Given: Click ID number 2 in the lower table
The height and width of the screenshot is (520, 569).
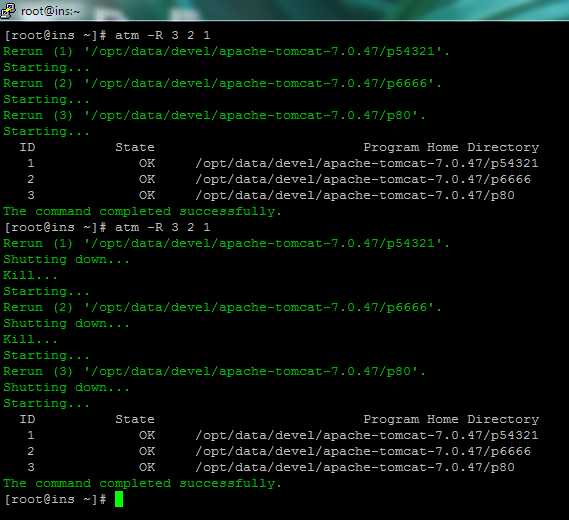Looking at the screenshot, I should tap(31, 451).
